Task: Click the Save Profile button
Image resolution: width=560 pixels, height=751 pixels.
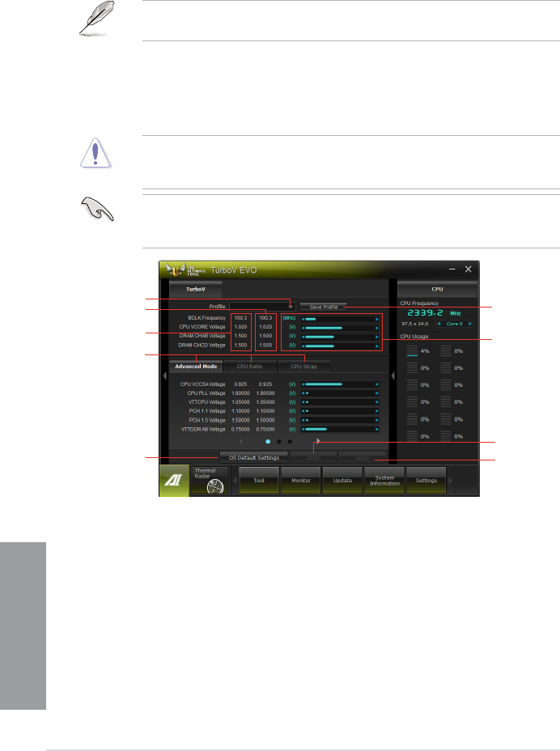Action: pyautogui.click(x=324, y=307)
